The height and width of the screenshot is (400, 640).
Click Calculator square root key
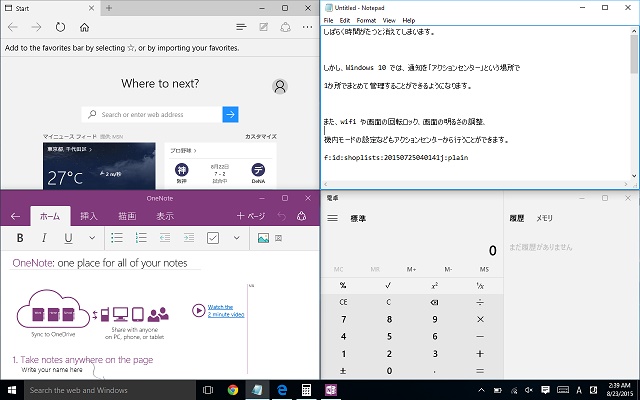(x=388, y=285)
